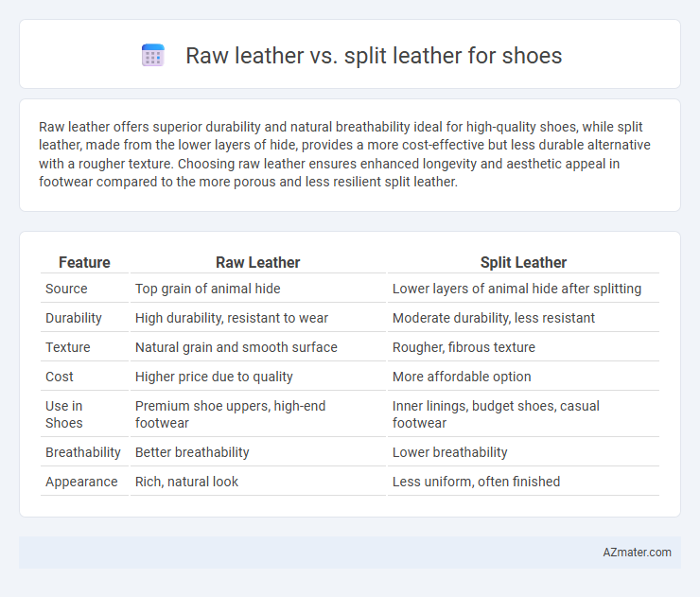Select the 'Source' row label
700x597 pixels.
pos(66,289)
